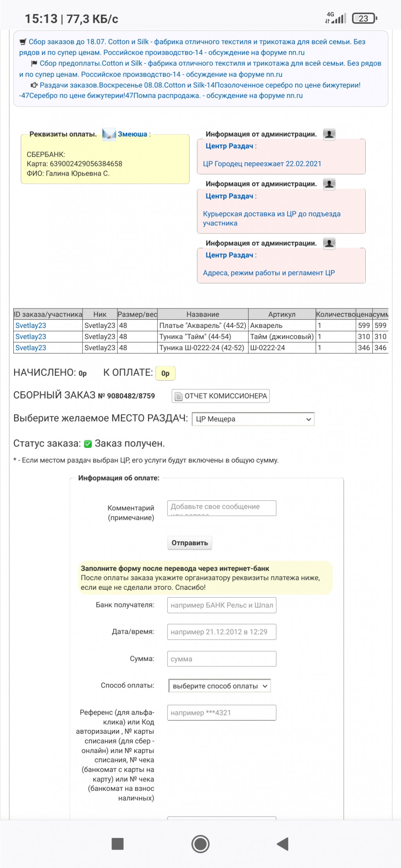Select the "Туника Ш-0222-24 (42-52)" table cell
401x868 pixels.
[x=203, y=348]
